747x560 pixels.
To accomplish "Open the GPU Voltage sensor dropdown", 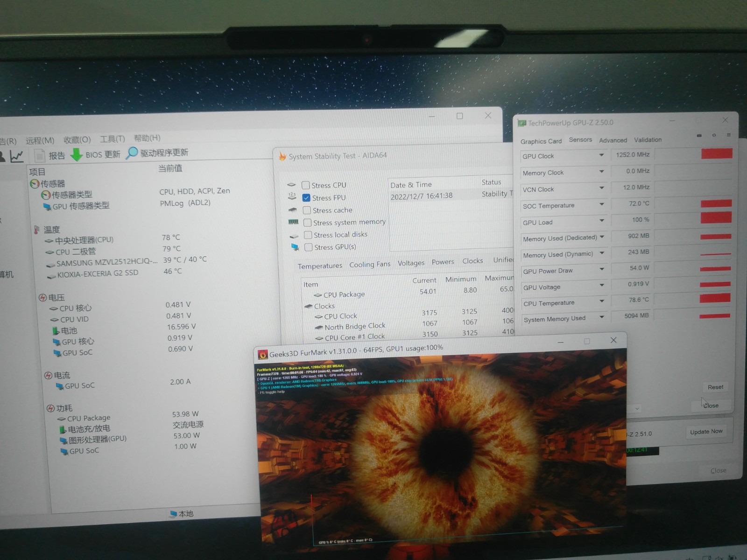I will (x=602, y=285).
